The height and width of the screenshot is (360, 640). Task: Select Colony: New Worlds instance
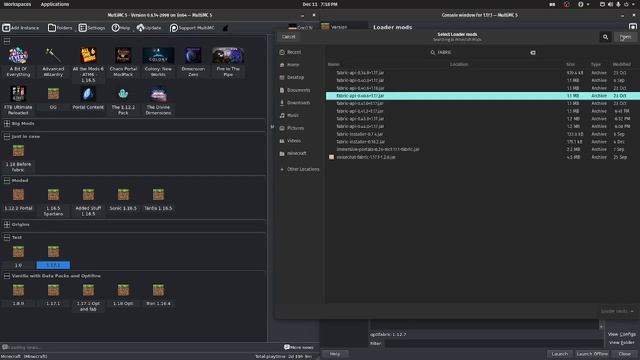pyautogui.click(x=158, y=56)
